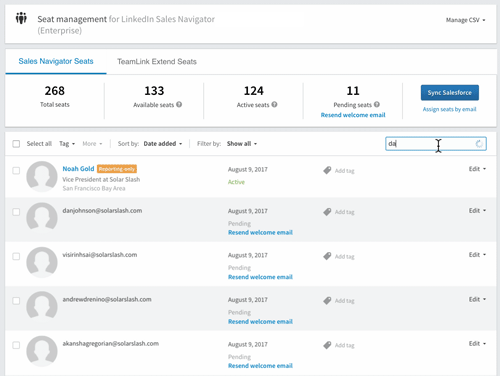Image resolution: width=500 pixels, height=376 pixels.
Task: Click Vice President at Solar Slash text
Action: click(x=101, y=179)
